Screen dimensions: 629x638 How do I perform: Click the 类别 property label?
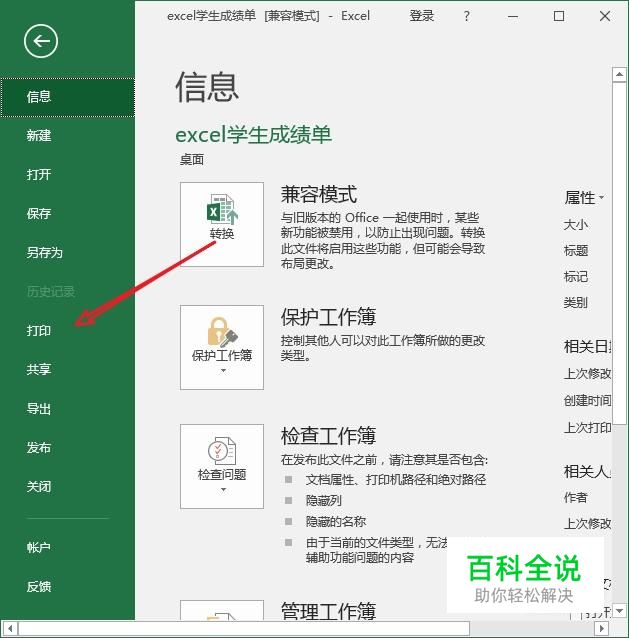point(576,303)
